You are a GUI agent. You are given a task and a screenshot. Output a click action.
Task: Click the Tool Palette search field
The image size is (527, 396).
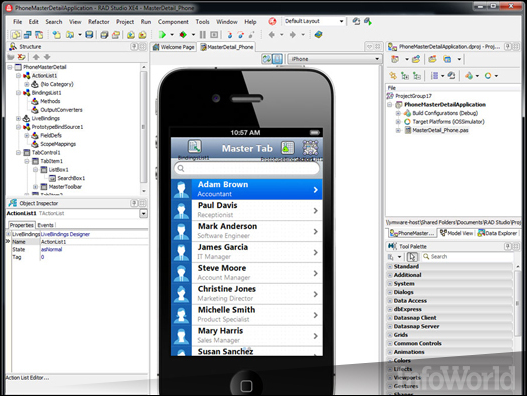(467, 257)
